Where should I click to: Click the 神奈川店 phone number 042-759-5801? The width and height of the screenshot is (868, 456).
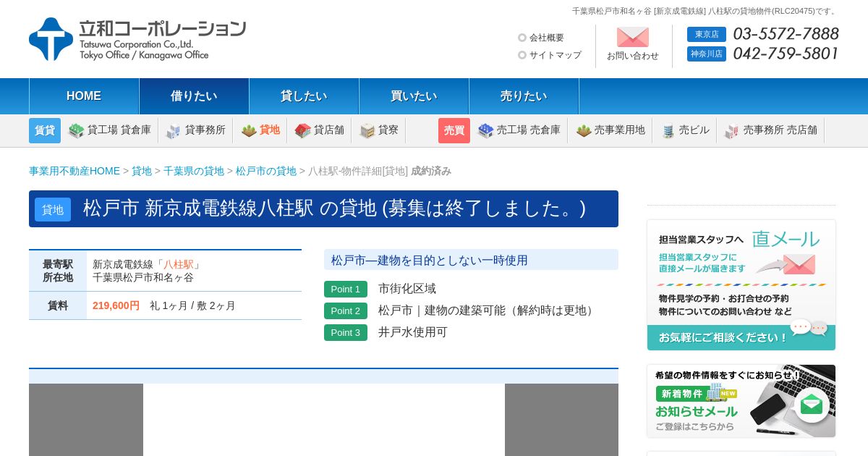click(786, 54)
